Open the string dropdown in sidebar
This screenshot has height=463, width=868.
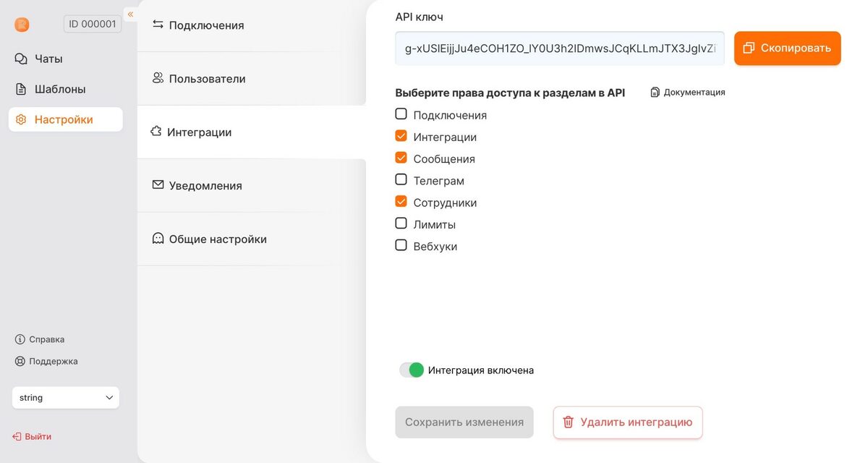66,398
